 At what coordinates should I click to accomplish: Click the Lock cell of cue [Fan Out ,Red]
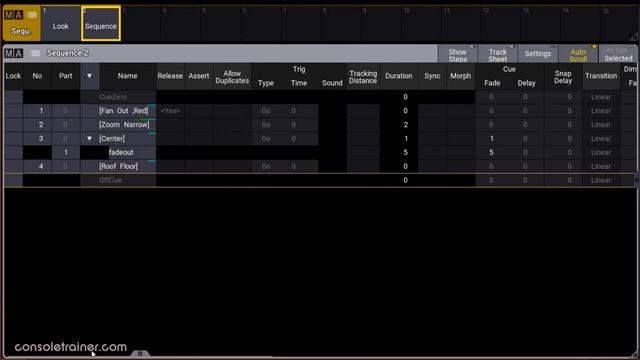[13, 111]
